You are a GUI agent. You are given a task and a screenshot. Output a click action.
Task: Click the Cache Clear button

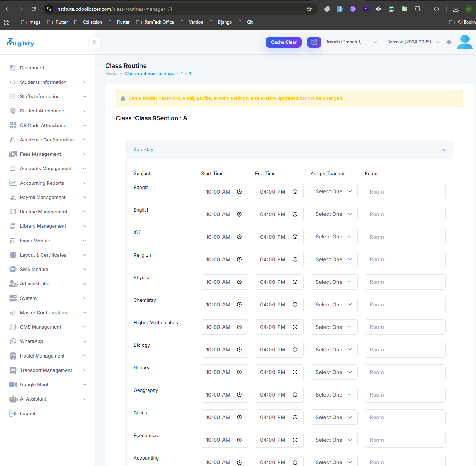coord(284,42)
